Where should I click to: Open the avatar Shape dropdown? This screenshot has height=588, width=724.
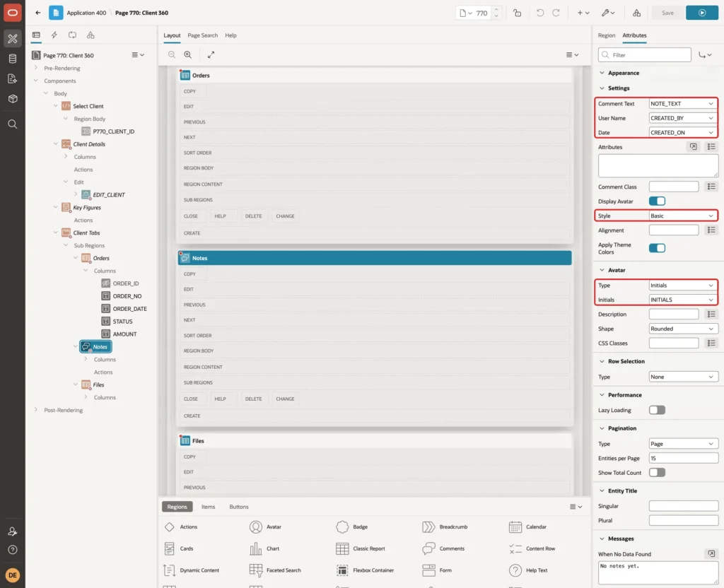pos(684,329)
